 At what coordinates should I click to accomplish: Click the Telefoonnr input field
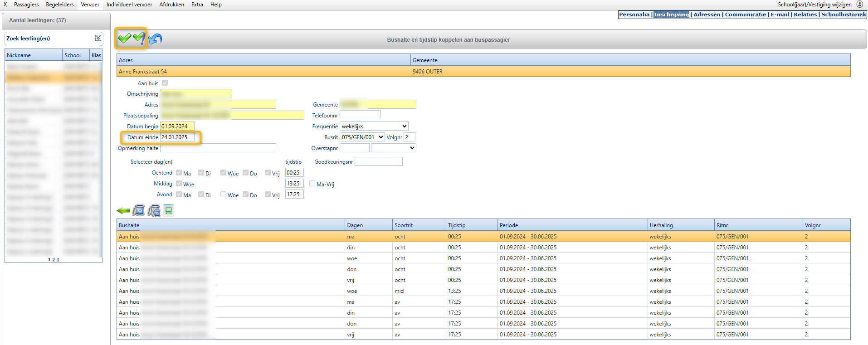click(x=360, y=115)
